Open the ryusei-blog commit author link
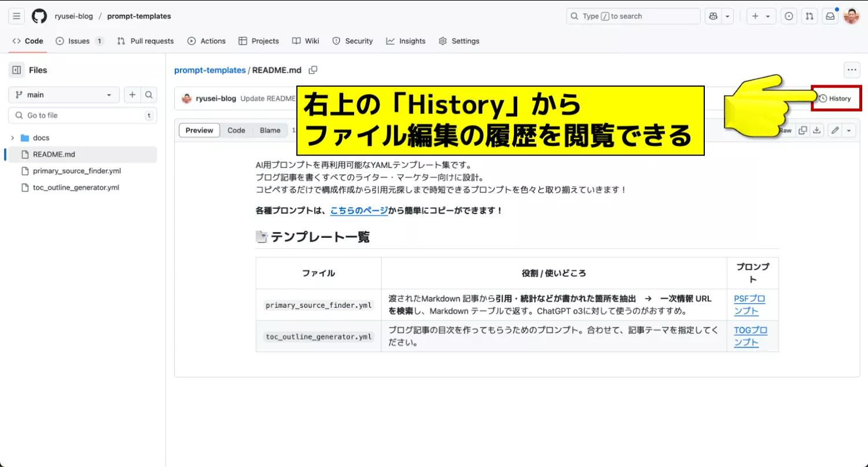Image resolution: width=868 pixels, height=467 pixels. click(x=216, y=98)
